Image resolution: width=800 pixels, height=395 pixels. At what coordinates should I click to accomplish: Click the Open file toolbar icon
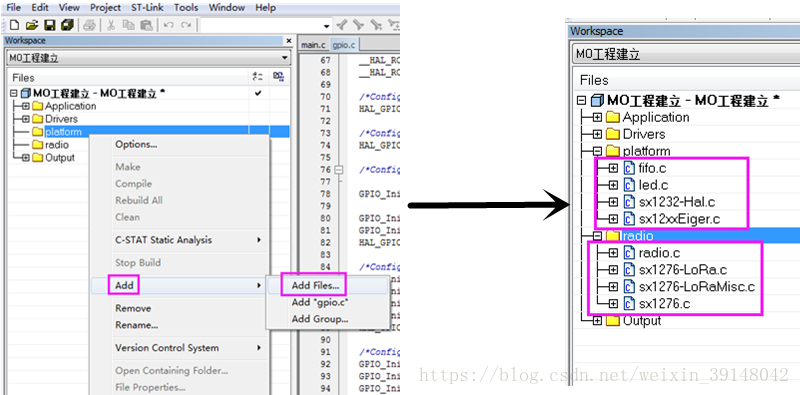coord(32,24)
